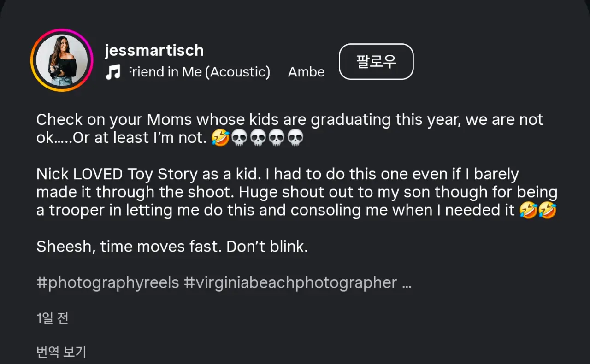Tap the music note icon
The image size is (590, 364).
pyautogui.click(x=113, y=72)
